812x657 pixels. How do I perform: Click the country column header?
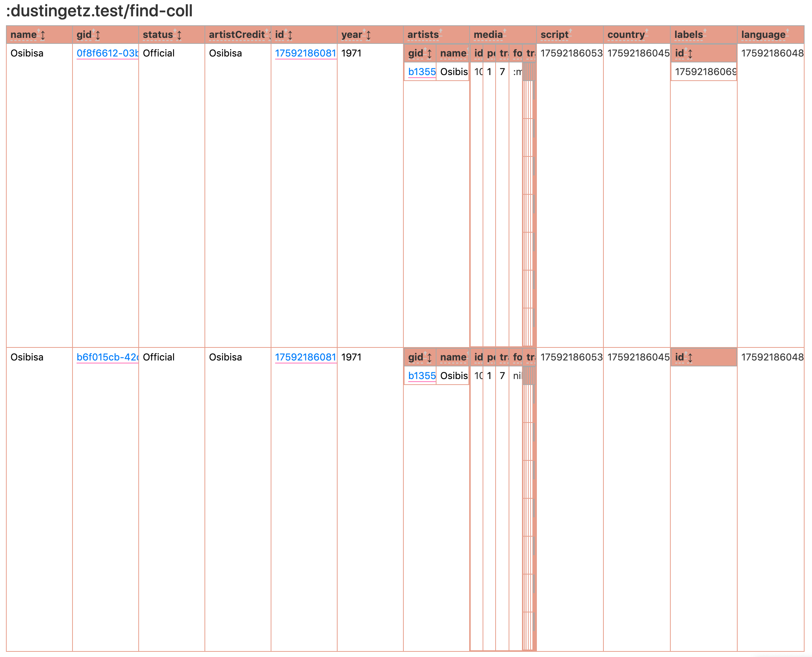click(626, 35)
